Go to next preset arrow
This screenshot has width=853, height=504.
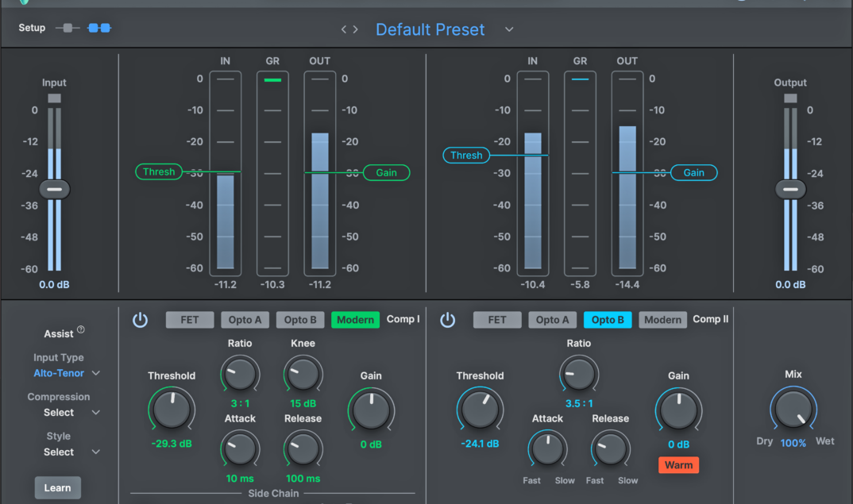(x=356, y=29)
